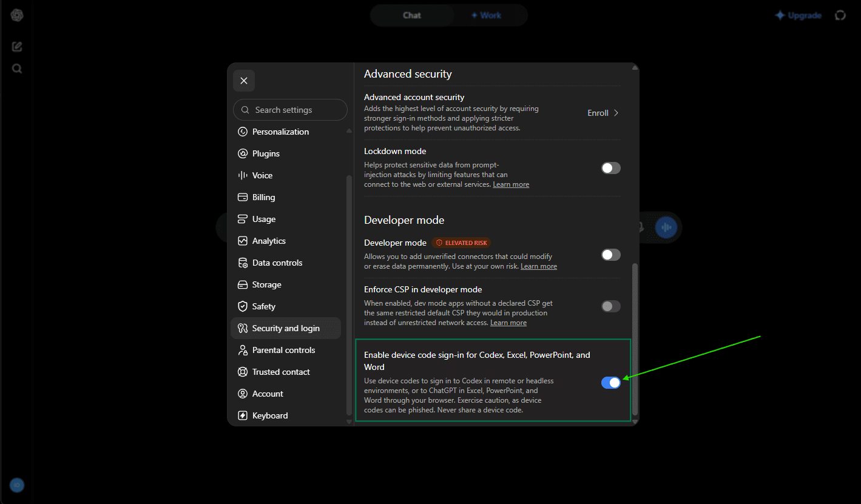Click the sidebar list scrollbar thumb

[x=348, y=295]
